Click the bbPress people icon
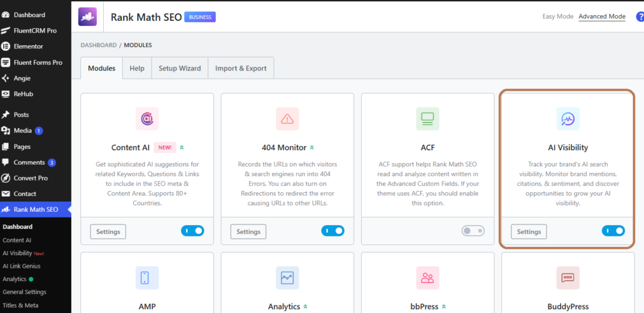Screen dimensions: 644x313 [x=428, y=278]
